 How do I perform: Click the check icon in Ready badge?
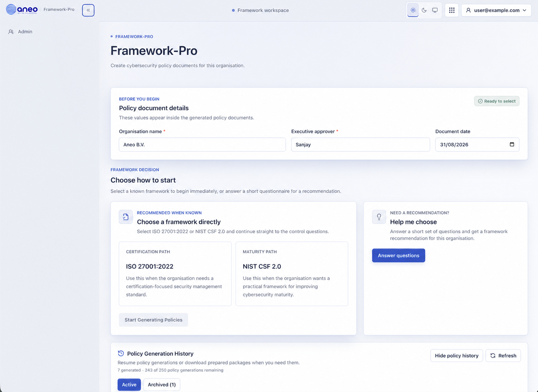pos(480,101)
